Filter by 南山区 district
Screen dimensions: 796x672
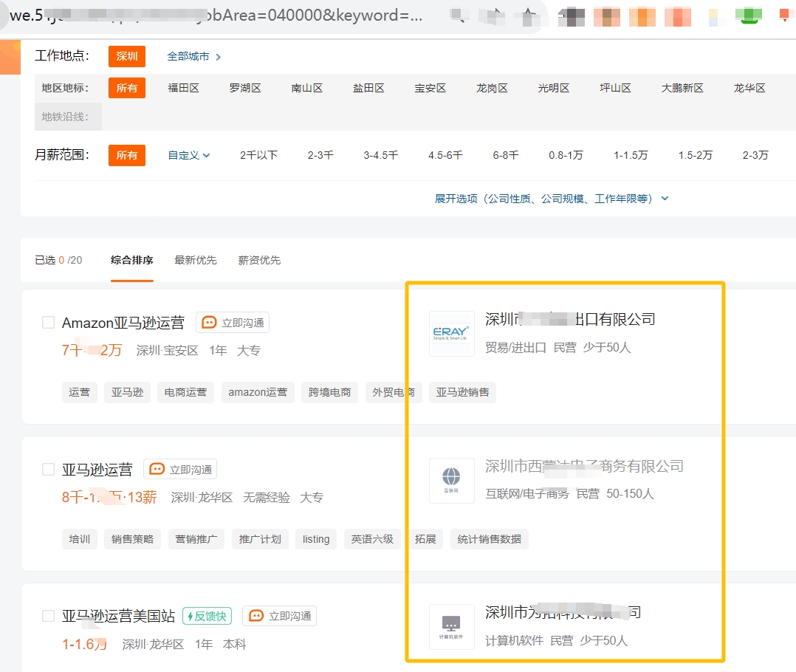(307, 88)
